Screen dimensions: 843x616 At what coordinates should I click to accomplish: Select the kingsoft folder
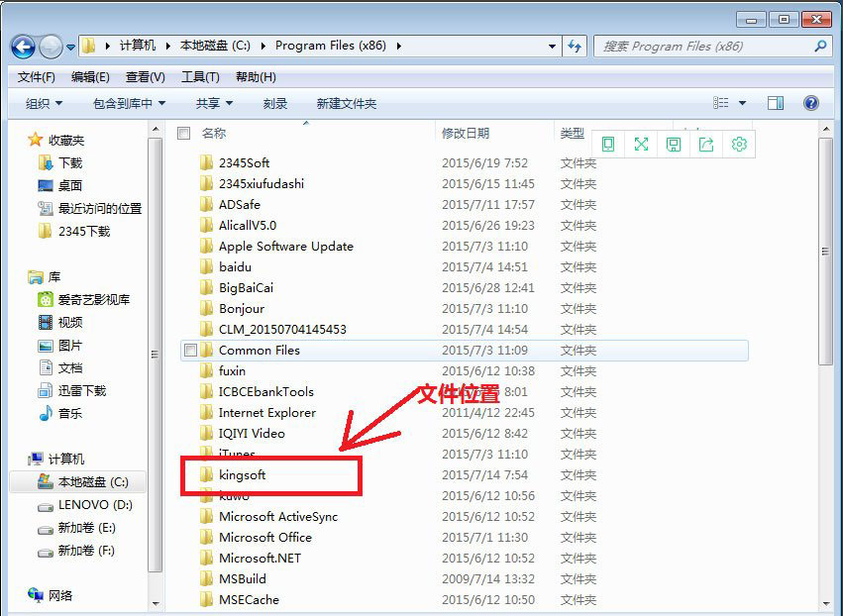(x=232, y=474)
